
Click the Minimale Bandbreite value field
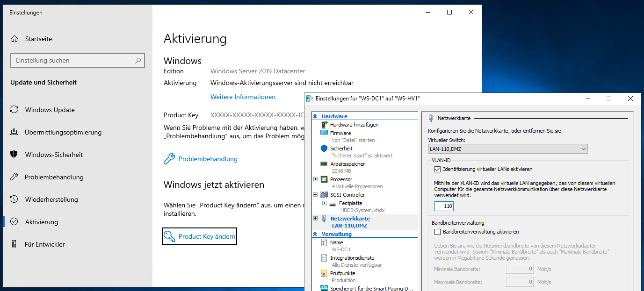pos(520,269)
